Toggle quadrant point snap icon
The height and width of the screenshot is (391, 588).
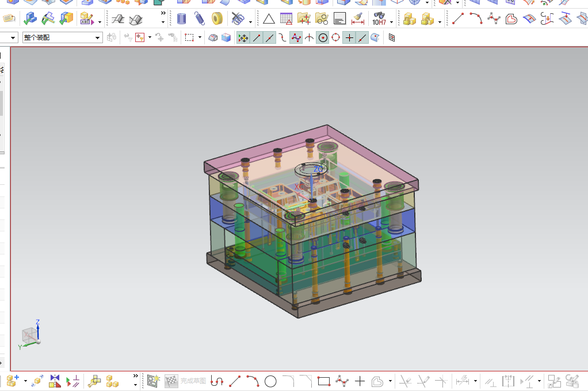coord(336,37)
